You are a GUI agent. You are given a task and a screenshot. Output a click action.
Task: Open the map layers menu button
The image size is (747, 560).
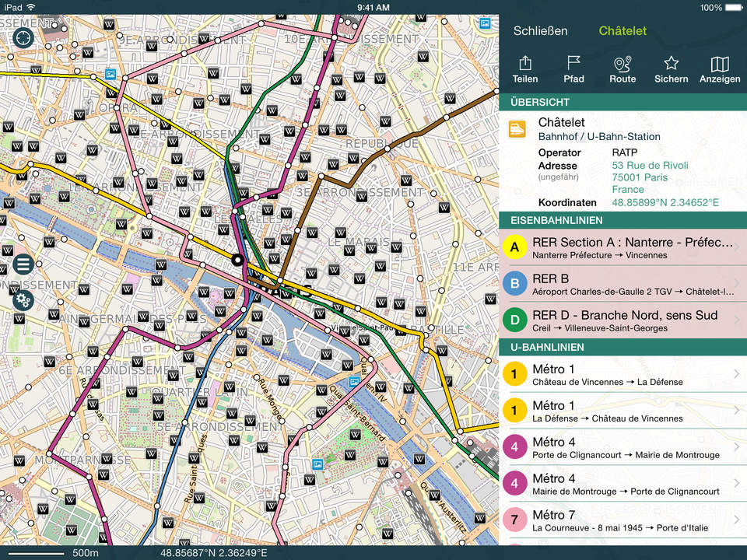coord(23,264)
